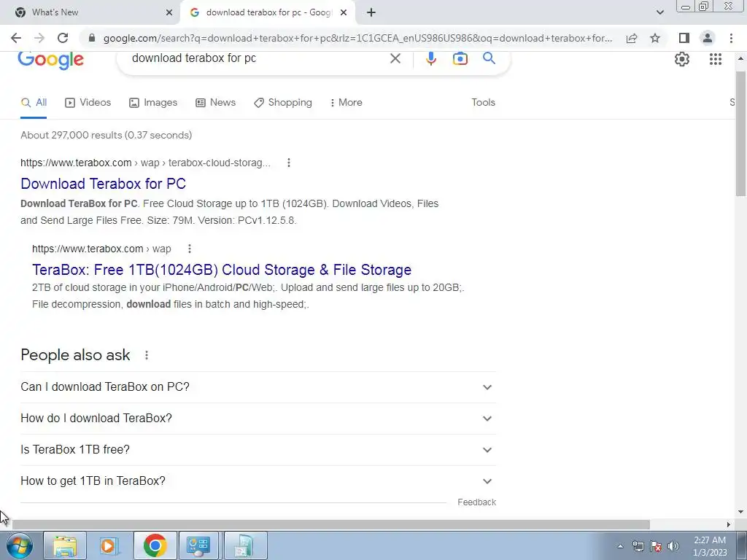
Task: Open the More search categories menu
Action: (x=346, y=102)
